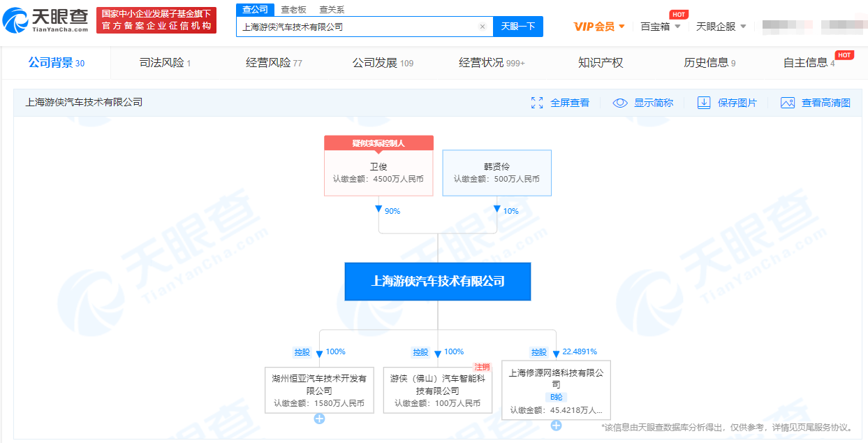
Task: Click the company name search input field
Action: tap(356, 27)
